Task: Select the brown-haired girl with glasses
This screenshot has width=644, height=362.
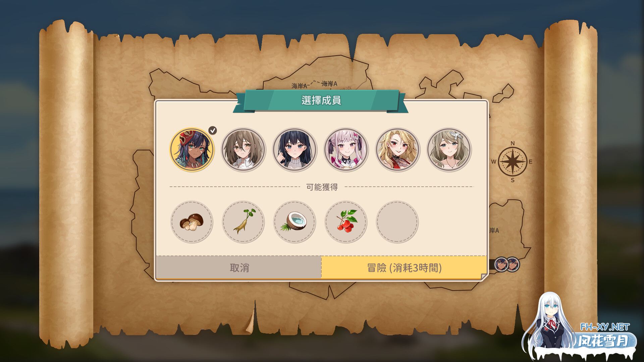Action: point(244,149)
